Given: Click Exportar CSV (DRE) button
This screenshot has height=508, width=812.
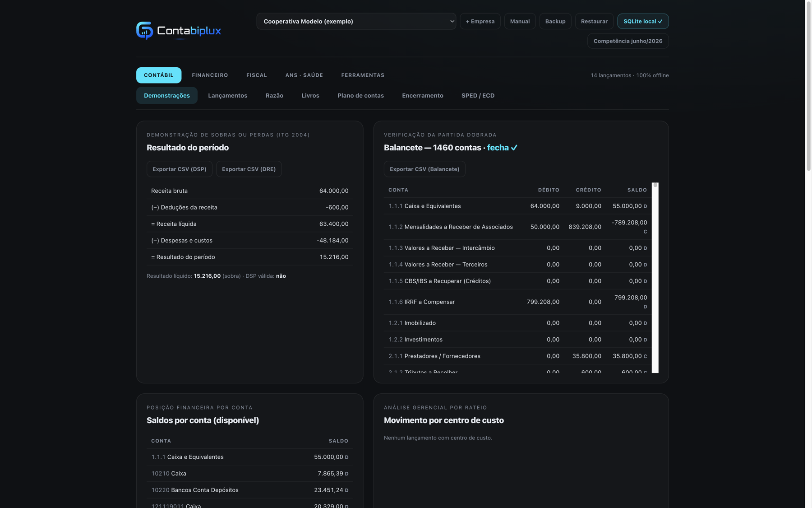Looking at the screenshot, I should tap(249, 169).
